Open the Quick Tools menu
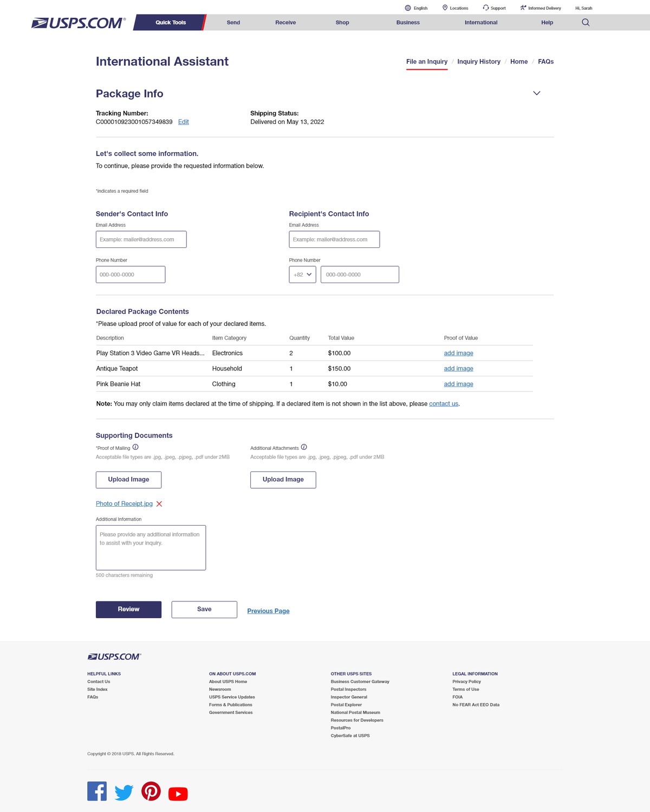The image size is (650, 812). [x=171, y=22]
